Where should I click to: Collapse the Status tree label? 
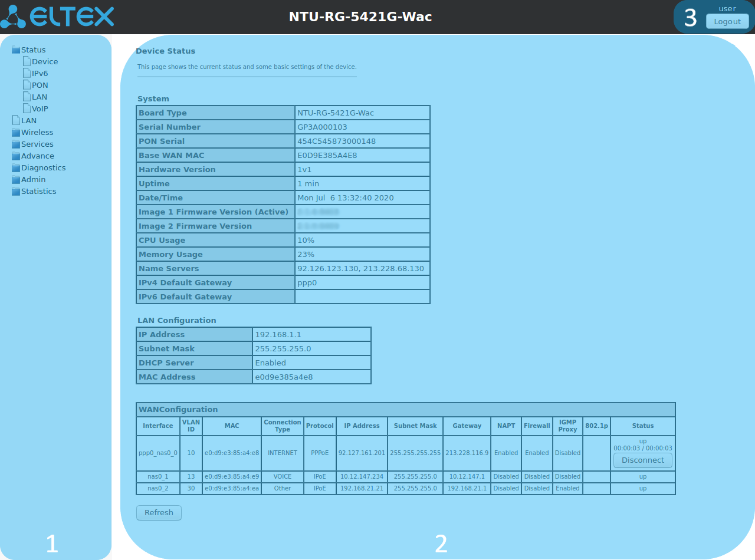pos(33,50)
